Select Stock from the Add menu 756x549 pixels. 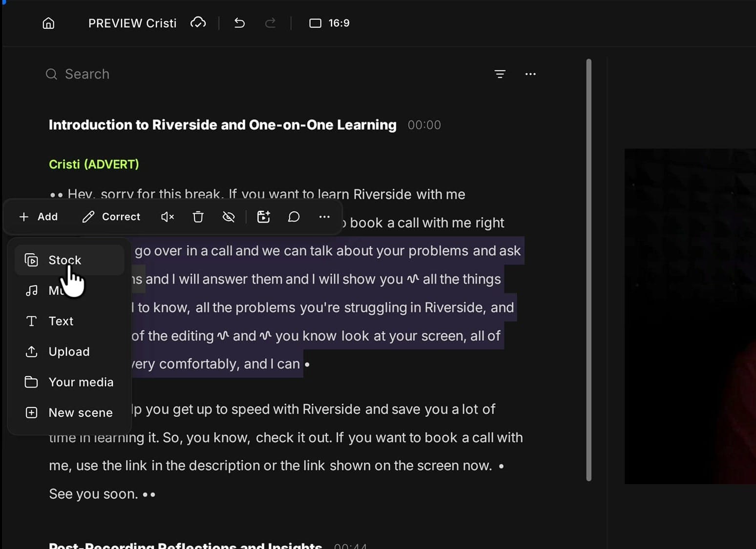[x=69, y=260]
